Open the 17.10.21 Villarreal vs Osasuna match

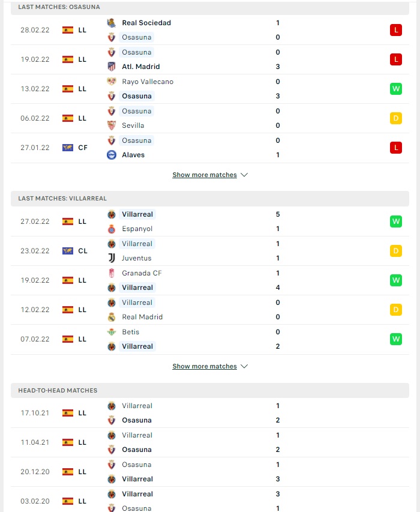pos(210,413)
